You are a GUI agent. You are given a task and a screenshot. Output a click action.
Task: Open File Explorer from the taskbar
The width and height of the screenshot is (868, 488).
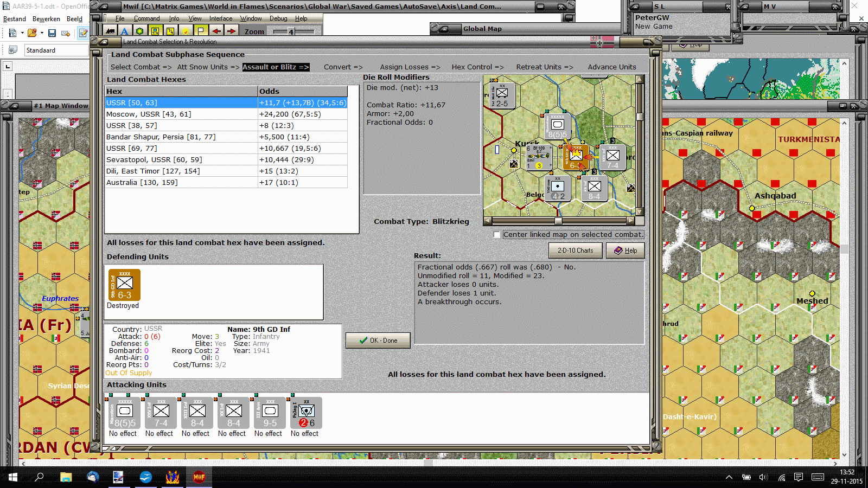66,477
